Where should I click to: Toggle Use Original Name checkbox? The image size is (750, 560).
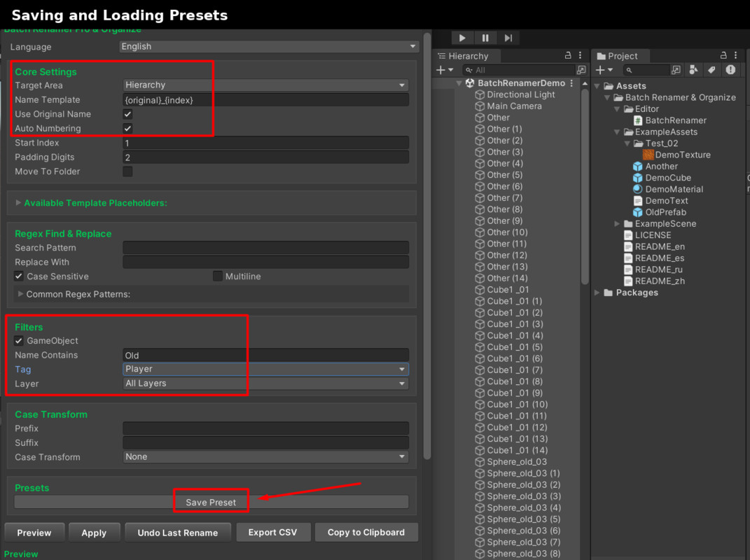pyautogui.click(x=127, y=114)
